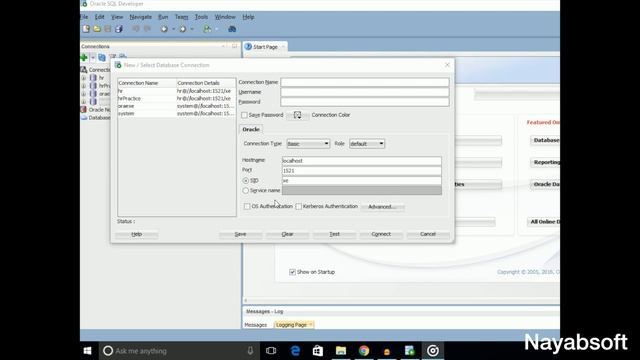Enable the Save Password checkbox
Viewport: 640px width, 360px height.
[x=244, y=115]
